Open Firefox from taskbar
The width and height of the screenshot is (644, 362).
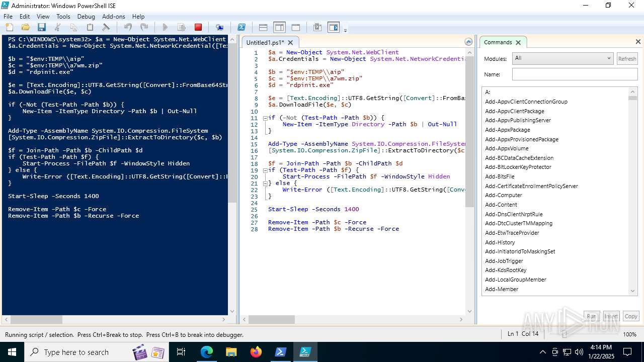click(256, 352)
